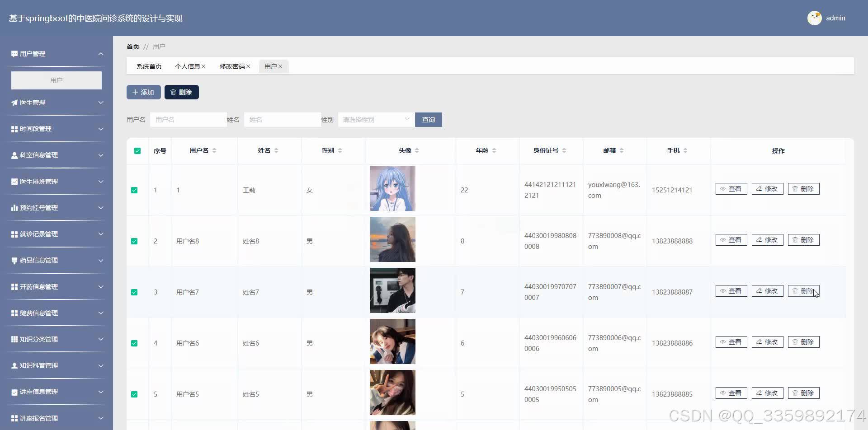Sort by 用户名 column arrows
The height and width of the screenshot is (430, 868).
coord(214,150)
